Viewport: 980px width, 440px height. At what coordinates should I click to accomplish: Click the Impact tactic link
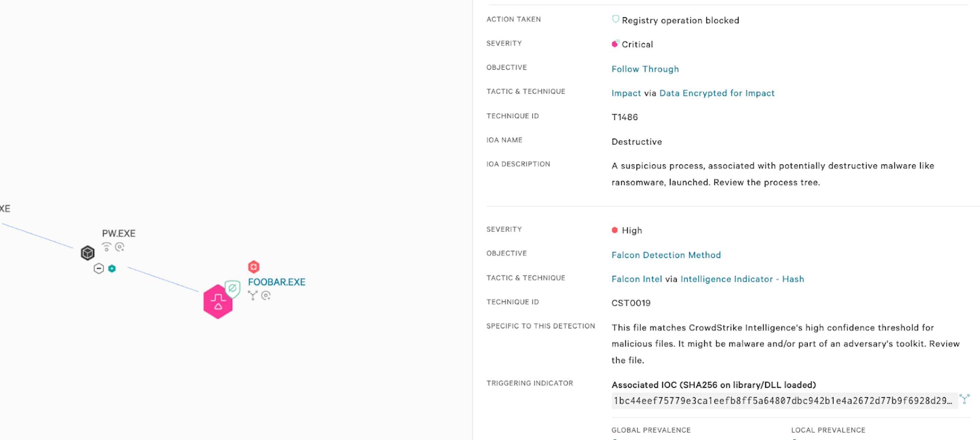pos(626,93)
